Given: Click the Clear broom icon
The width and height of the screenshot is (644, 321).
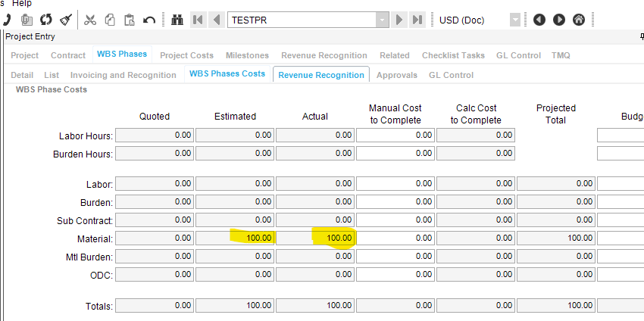Looking at the screenshot, I should point(66,20).
